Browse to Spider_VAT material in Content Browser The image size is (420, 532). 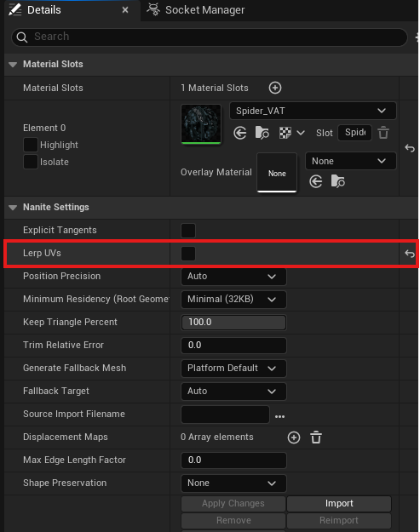(x=262, y=133)
